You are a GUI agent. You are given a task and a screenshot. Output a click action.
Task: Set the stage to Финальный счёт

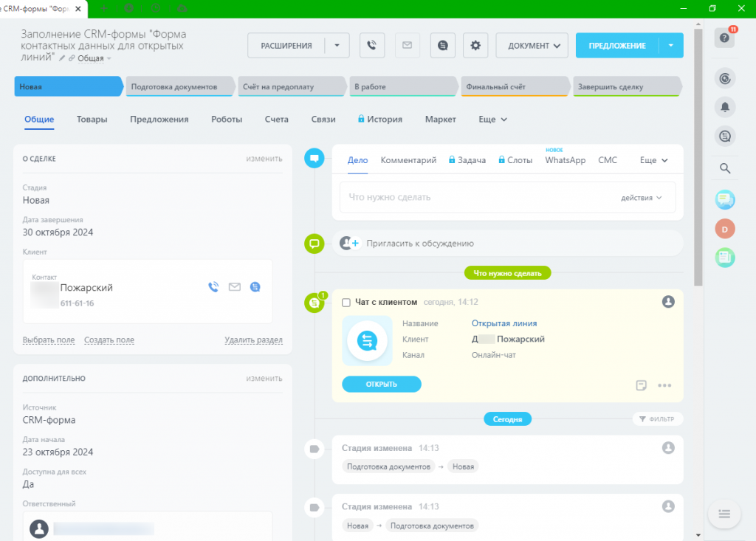click(x=515, y=87)
